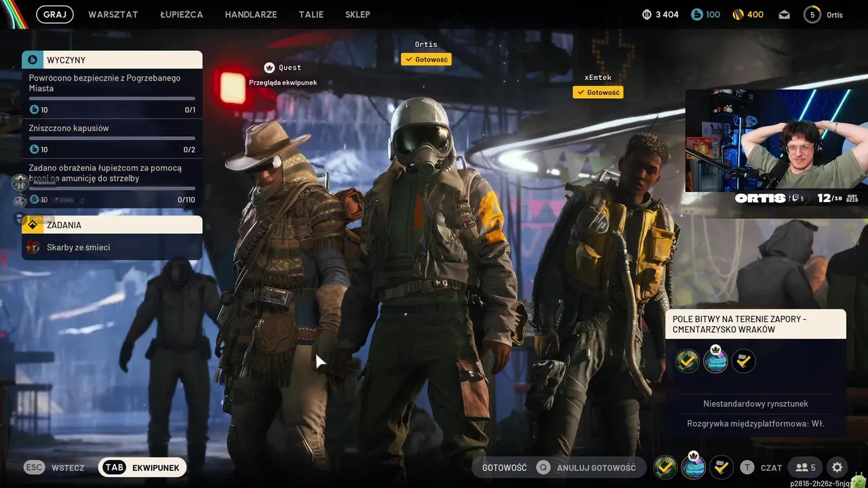Image resolution: width=868 pixels, height=488 pixels.
Task: Click Q ANULUJ GOTOWOŚĆ cancel ready button
Action: (586, 468)
